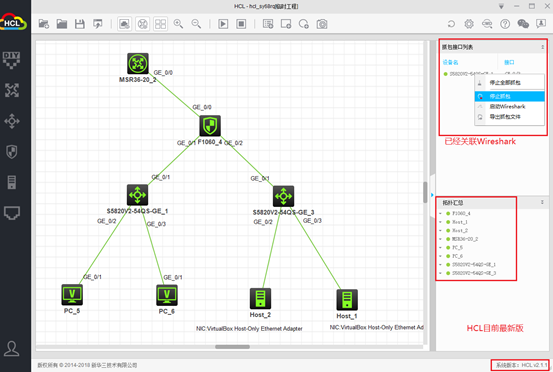Click the export project toolbar icon
The image size is (553, 372).
[98, 24]
